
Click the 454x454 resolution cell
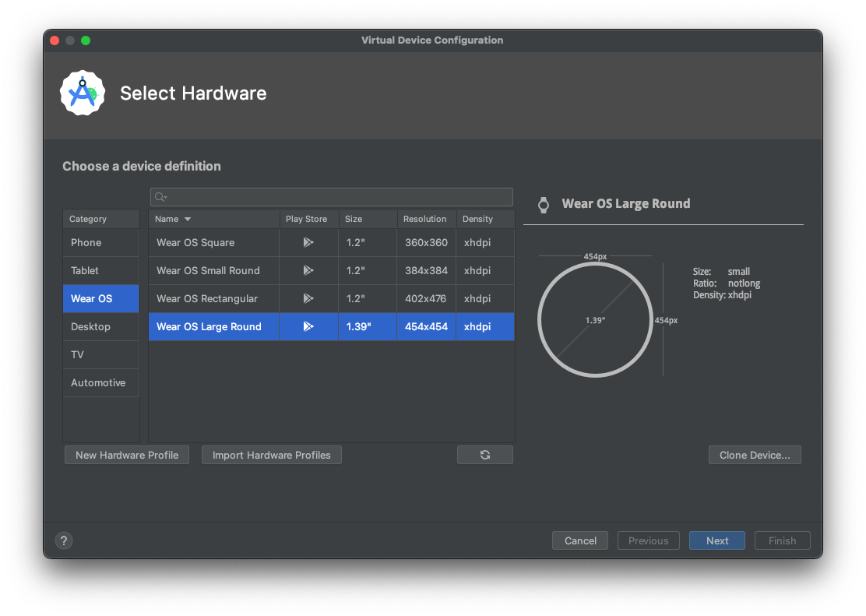point(426,326)
